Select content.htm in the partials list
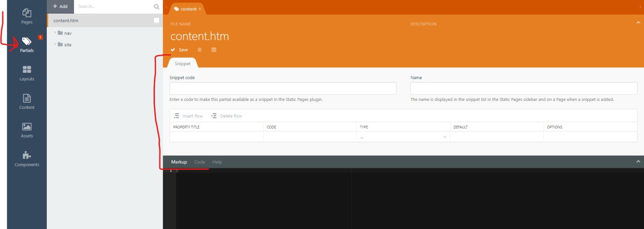This screenshot has height=229, width=644. tap(105, 21)
